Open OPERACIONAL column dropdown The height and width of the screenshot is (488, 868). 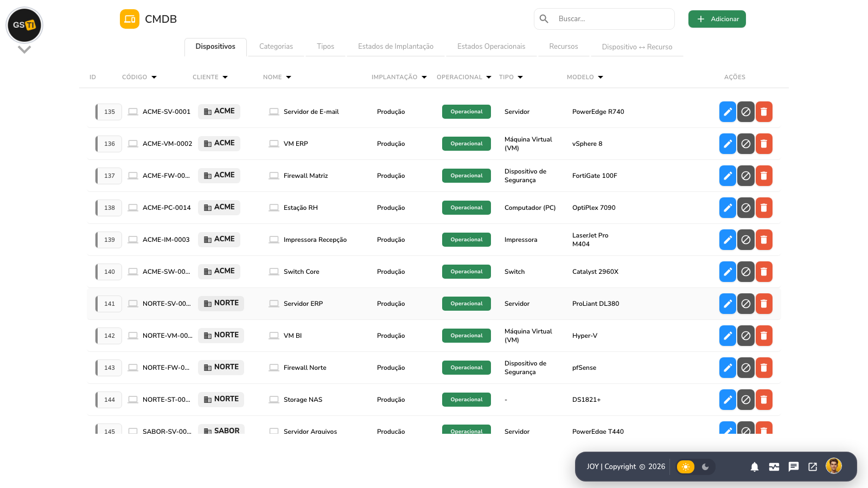pos(489,77)
